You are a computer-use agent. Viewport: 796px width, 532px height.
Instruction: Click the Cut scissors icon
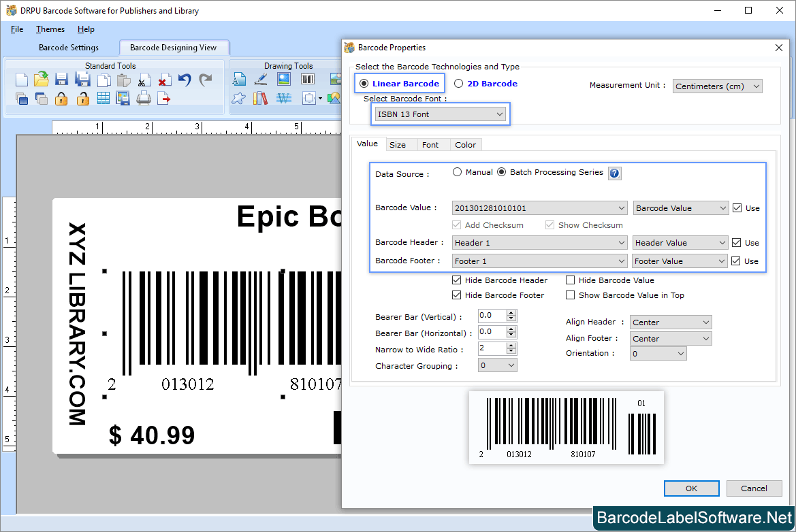click(x=144, y=80)
